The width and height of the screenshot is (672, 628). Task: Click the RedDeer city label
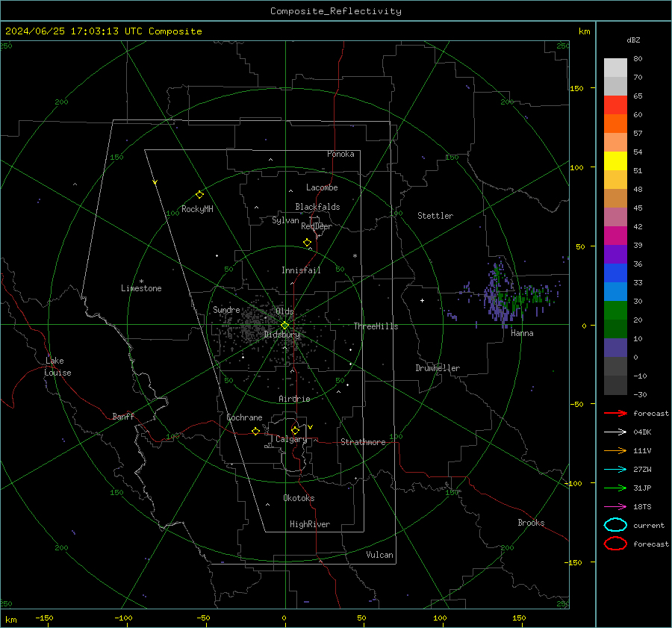(x=317, y=226)
